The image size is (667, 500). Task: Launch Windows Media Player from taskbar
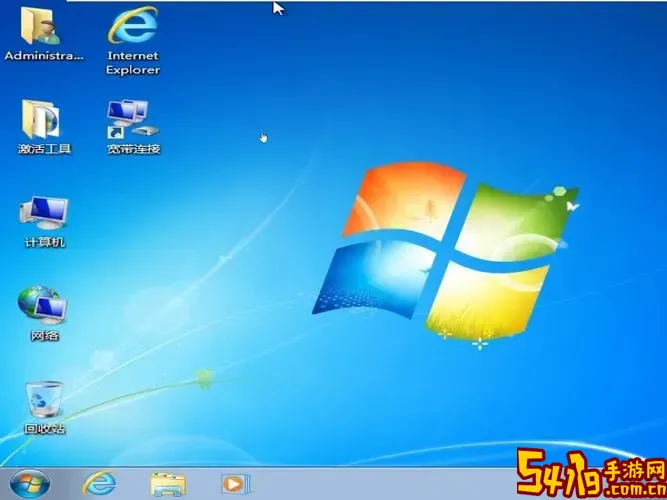coord(235,484)
